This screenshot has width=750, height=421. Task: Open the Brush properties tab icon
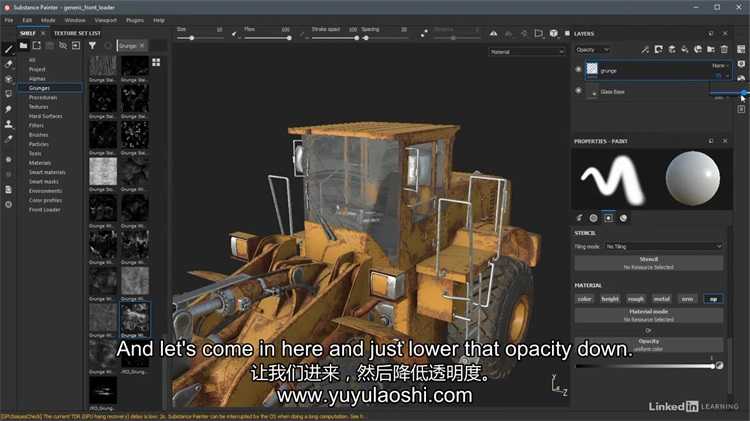point(580,218)
